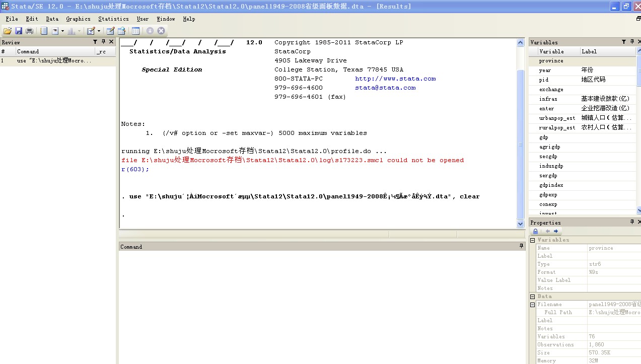Click the Properties next variable arrow
Screen dimensions: 641x364
556,231
